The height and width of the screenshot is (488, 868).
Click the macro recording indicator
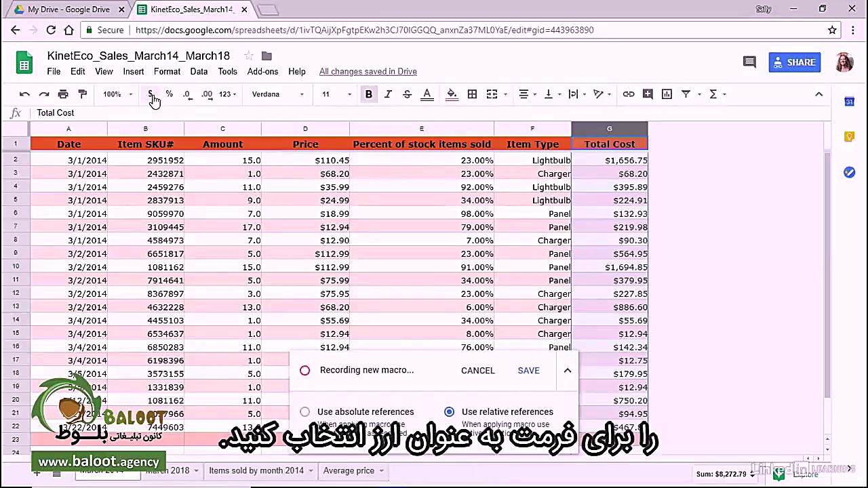(304, 370)
